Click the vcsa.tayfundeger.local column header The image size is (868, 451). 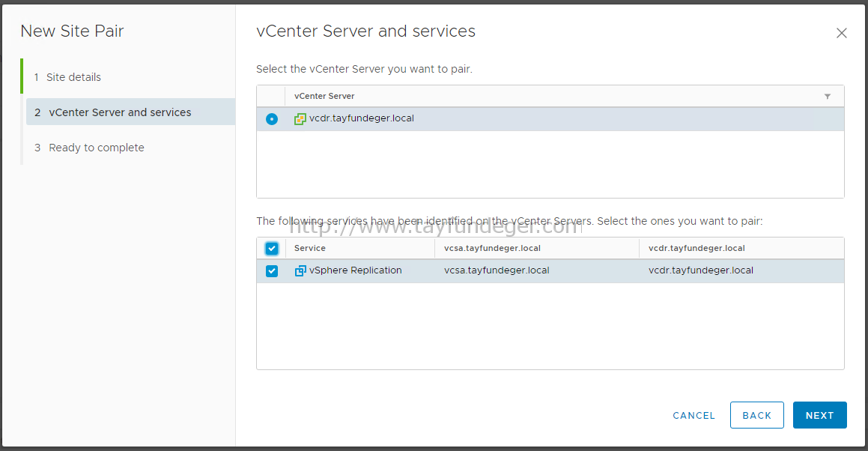pos(492,248)
